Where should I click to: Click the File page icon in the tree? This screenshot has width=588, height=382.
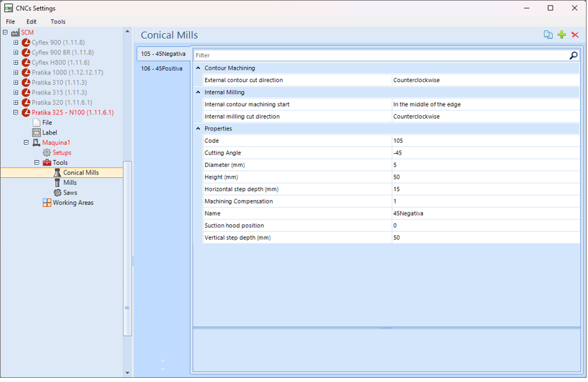pos(37,123)
